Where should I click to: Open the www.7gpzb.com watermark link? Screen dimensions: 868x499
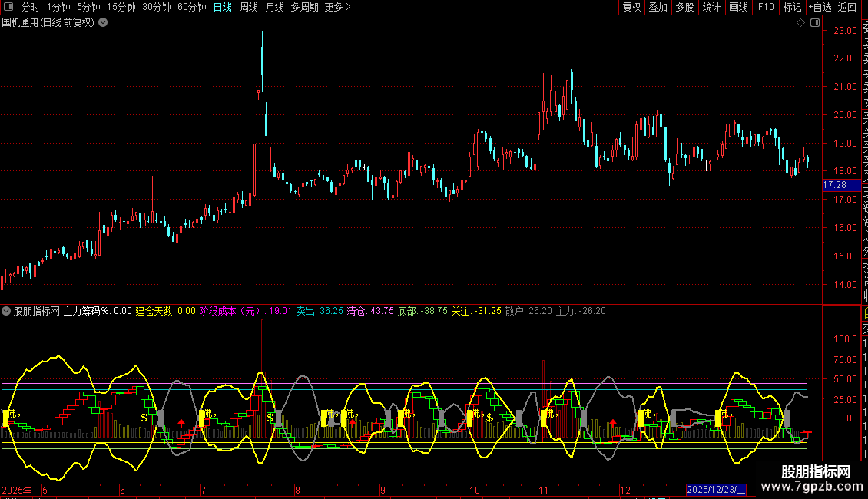pyautogui.click(x=814, y=487)
